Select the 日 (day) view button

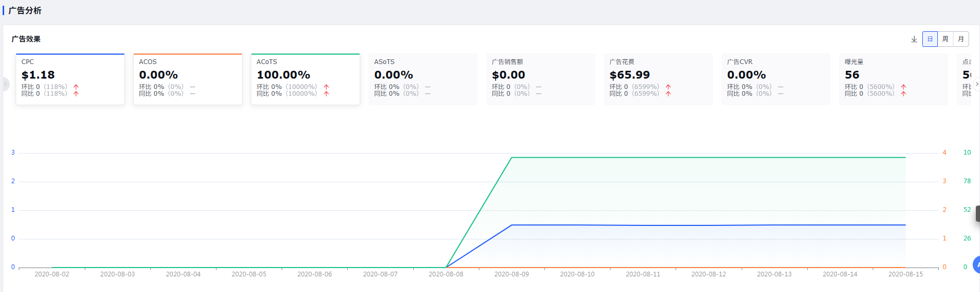930,39
